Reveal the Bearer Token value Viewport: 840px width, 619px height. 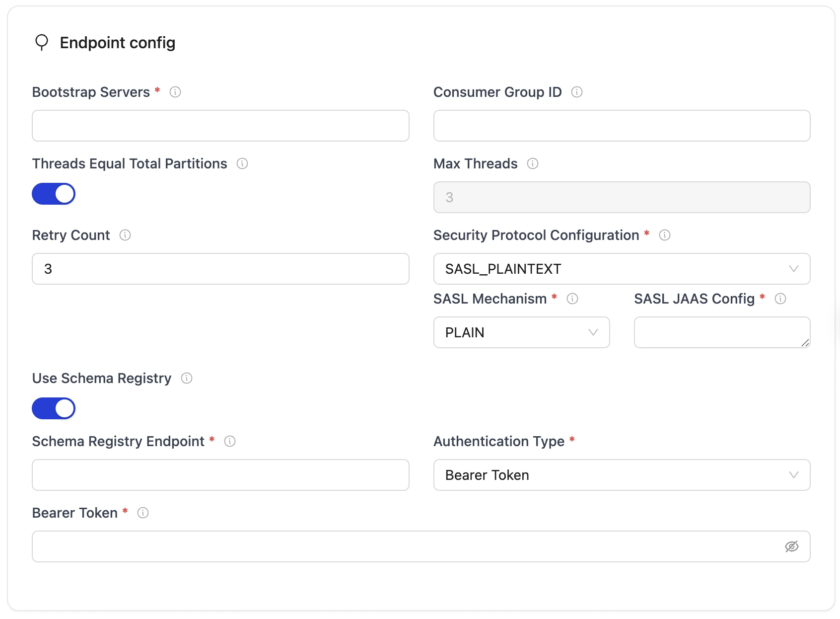791,546
